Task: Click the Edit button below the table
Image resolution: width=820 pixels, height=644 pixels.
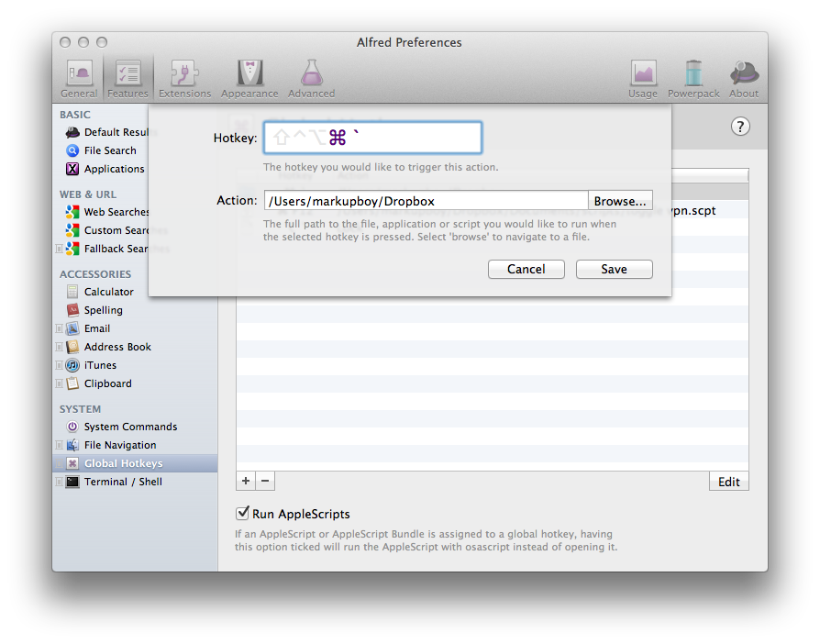Action: pos(729,482)
